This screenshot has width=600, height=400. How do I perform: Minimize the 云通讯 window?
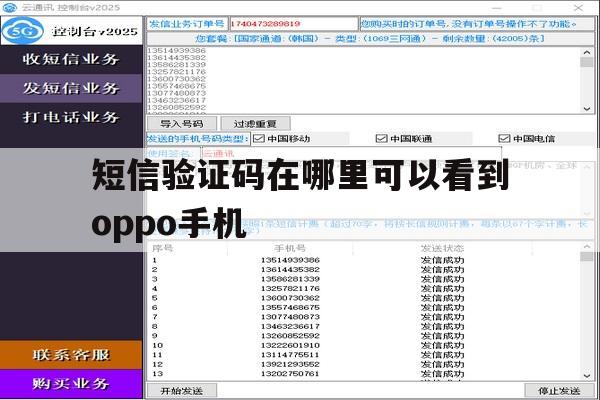pos(497,8)
